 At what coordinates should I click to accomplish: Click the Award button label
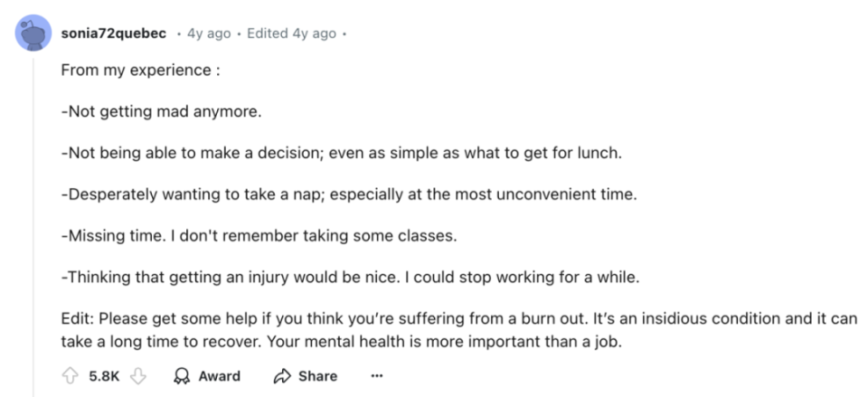(x=219, y=376)
